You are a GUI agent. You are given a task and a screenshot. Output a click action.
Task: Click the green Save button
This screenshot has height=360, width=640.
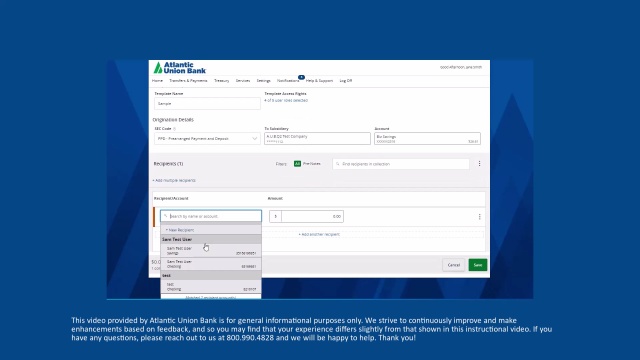pyautogui.click(x=478, y=265)
